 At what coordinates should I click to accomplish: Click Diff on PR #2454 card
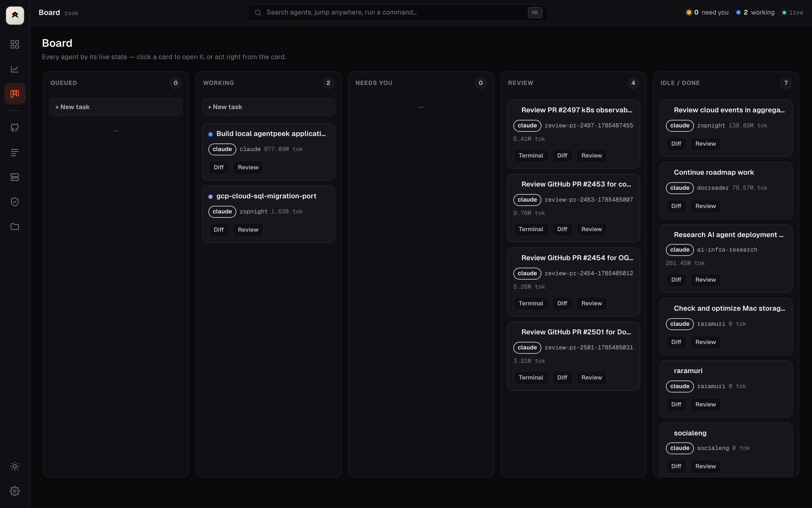coord(562,303)
